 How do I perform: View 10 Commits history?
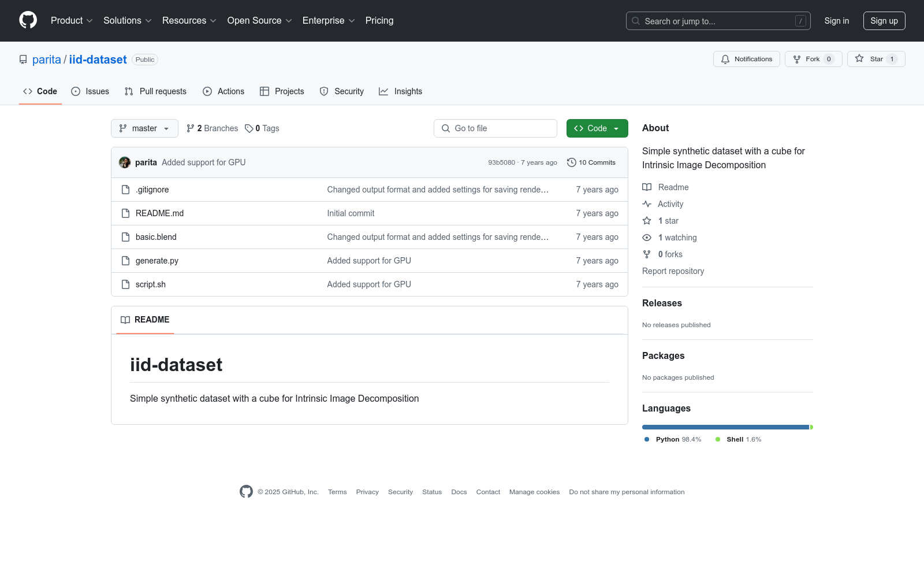(x=591, y=162)
